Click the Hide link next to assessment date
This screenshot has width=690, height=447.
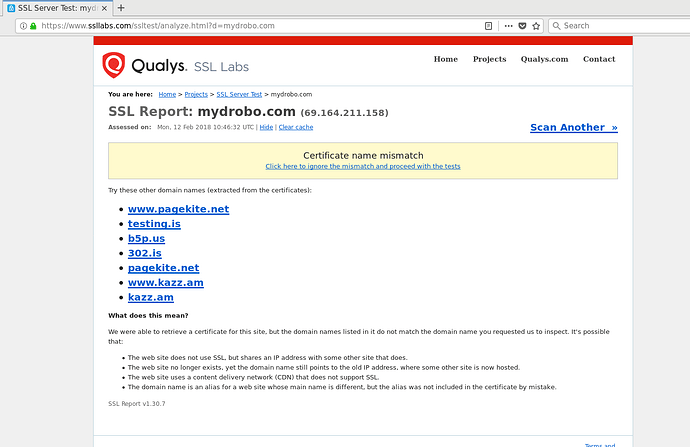(x=266, y=127)
